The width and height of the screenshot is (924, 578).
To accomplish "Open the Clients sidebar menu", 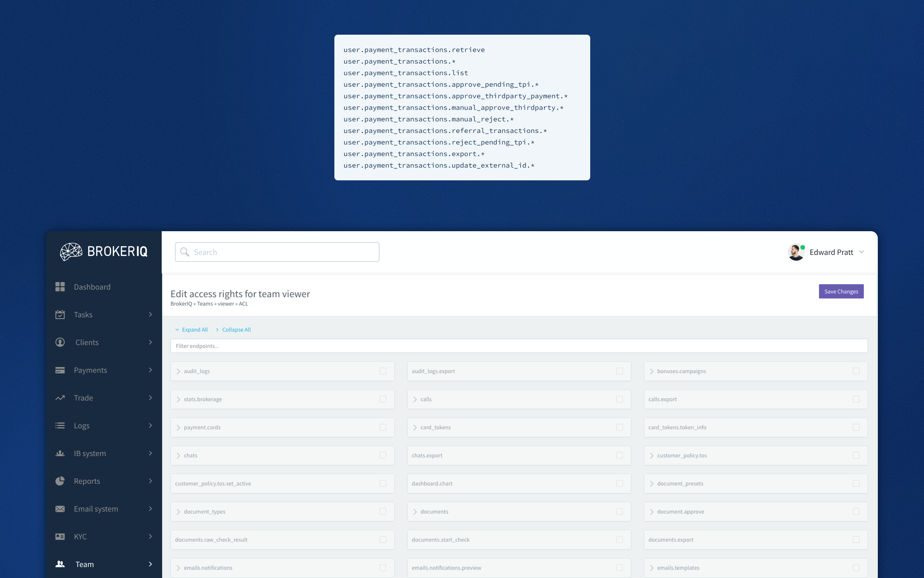I will point(104,342).
